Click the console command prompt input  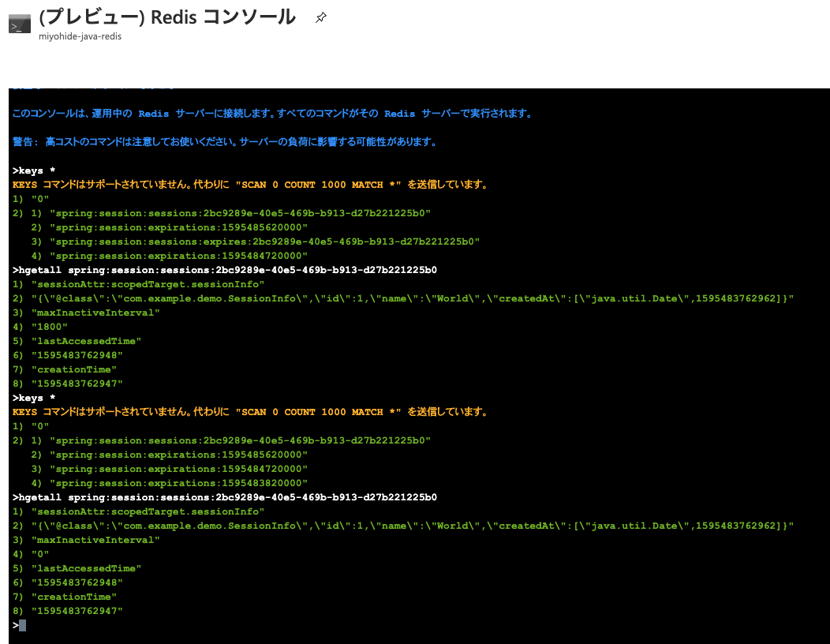pyautogui.click(x=22, y=626)
